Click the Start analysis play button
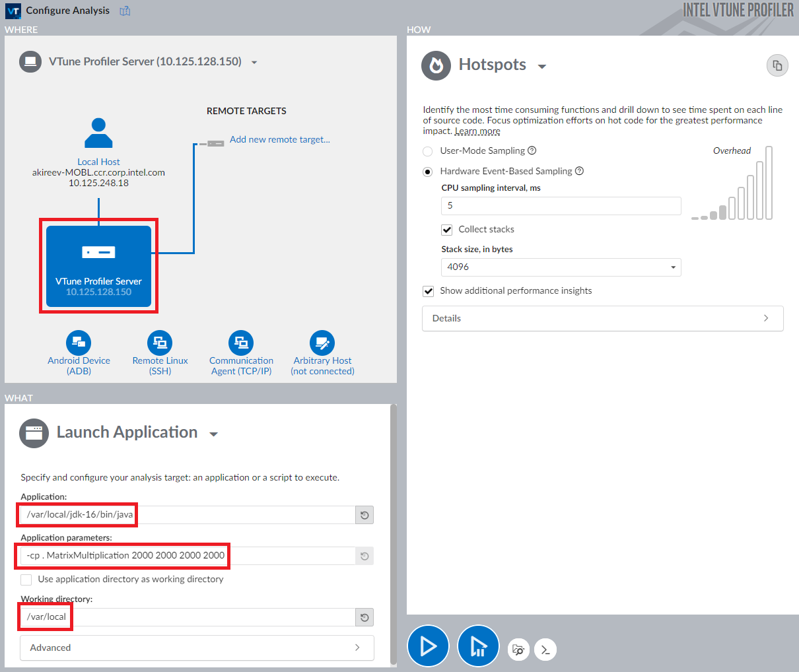The width and height of the screenshot is (799, 672). tap(428, 646)
